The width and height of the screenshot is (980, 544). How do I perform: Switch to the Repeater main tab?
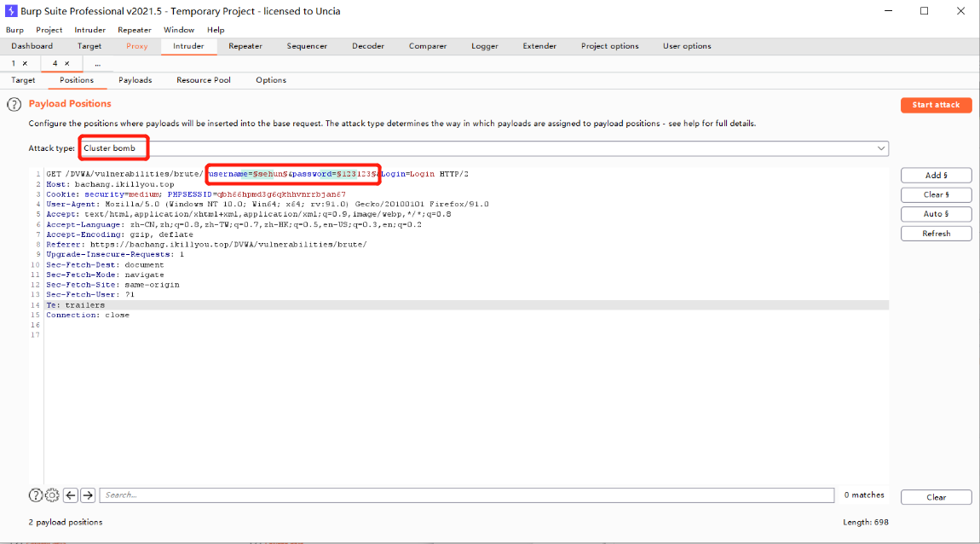[245, 46]
